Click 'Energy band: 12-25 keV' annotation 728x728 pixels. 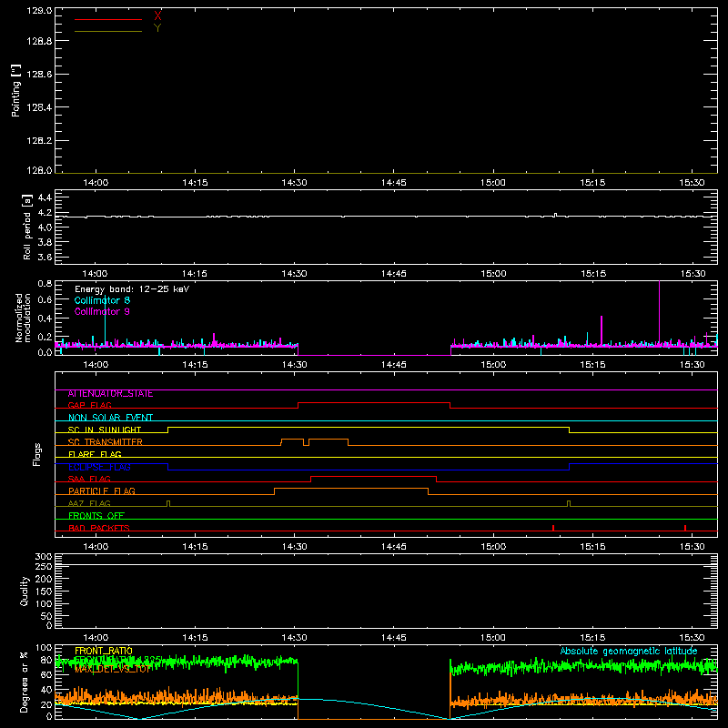(132, 289)
